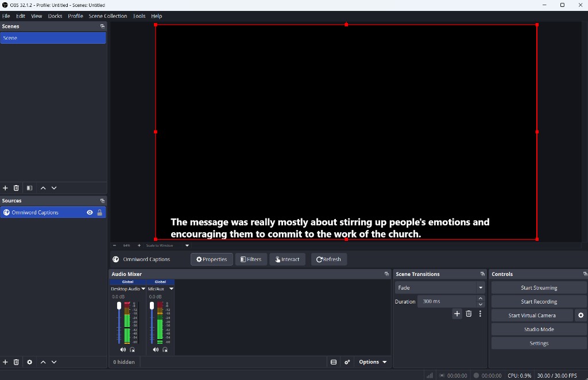Click the Interact button
This screenshot has width=588, height=380.
tap(287, 259)
